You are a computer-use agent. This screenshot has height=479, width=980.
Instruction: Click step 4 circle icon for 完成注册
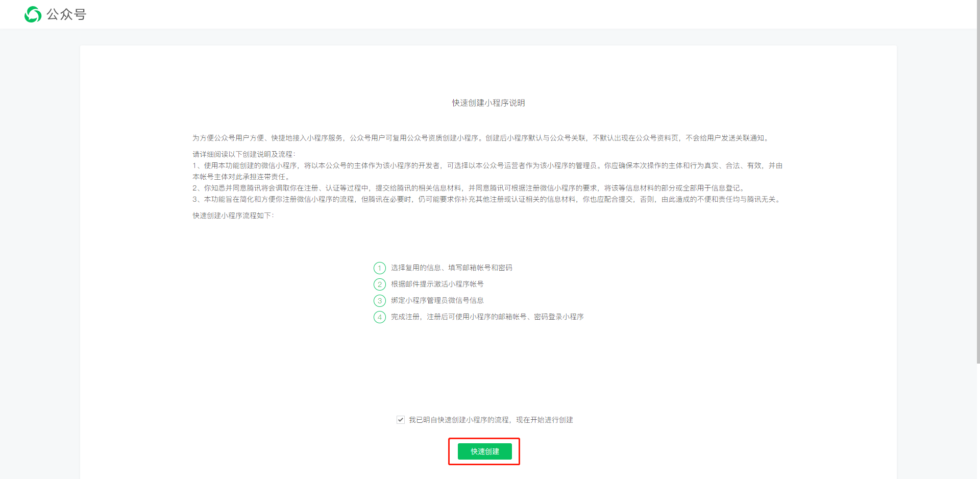(380, 317)
